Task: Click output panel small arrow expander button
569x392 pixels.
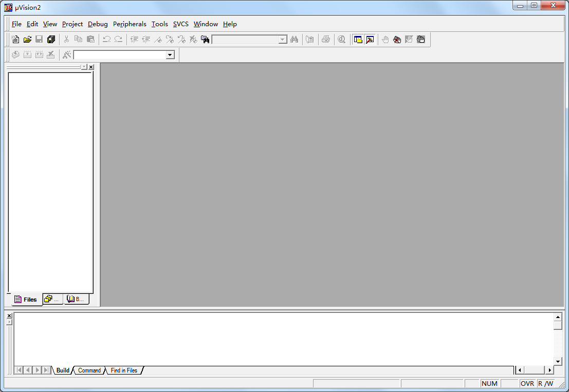Action: click(x=9, y=322)
